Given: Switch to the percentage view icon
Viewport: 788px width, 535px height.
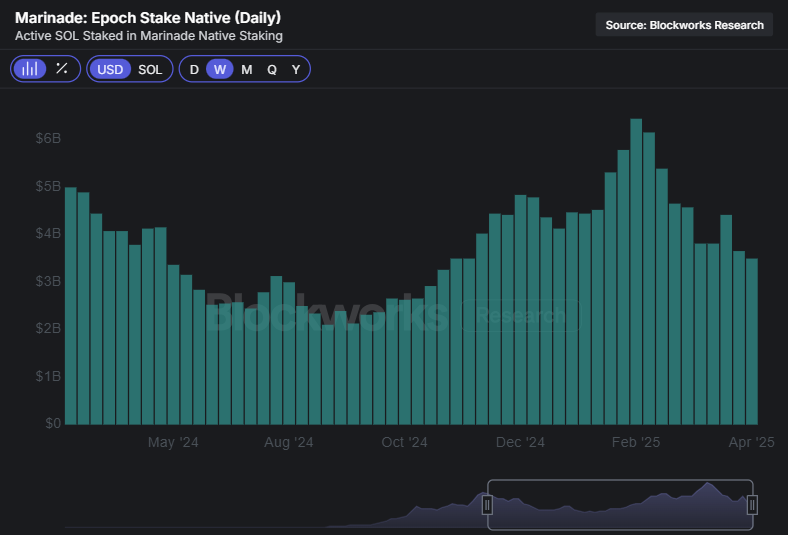Looking at the screenshot, I should [62, 69].
